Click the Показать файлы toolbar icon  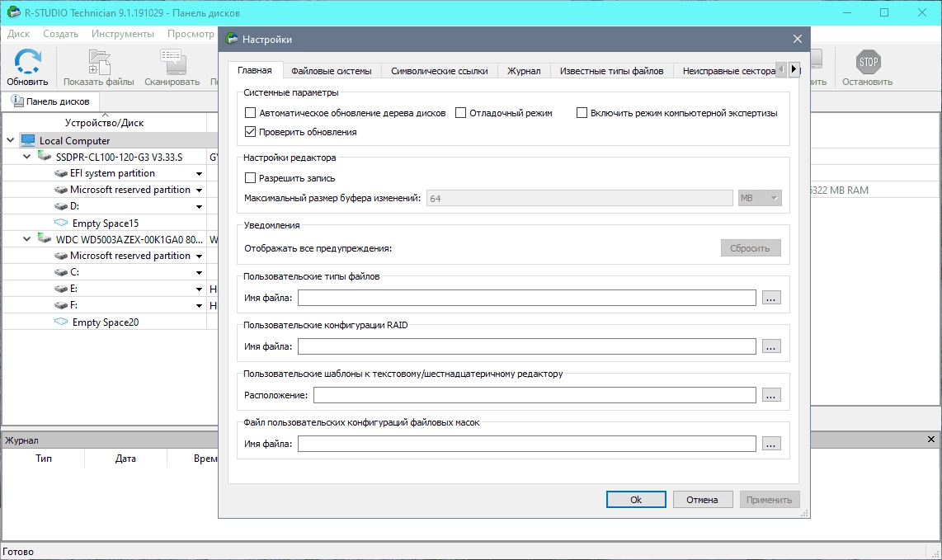(x=99, y=62)
